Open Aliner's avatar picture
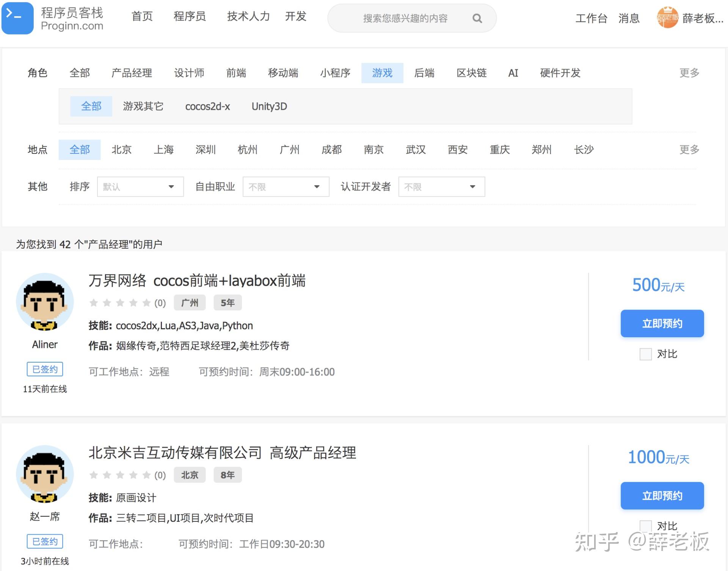This screenshot has height=571, width=728. (45, 302)
